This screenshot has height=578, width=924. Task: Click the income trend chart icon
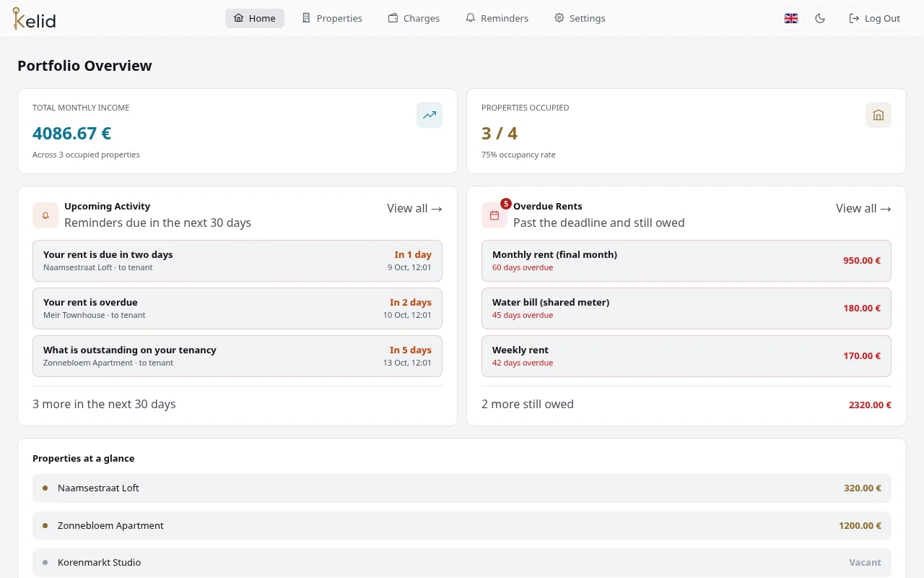(x=430, y=115)
